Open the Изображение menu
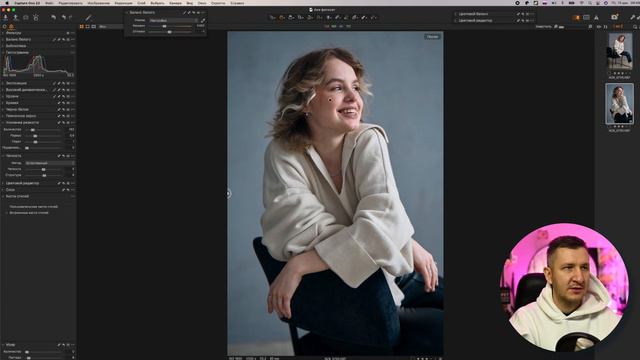640x360 pixels. coord(98,3)
